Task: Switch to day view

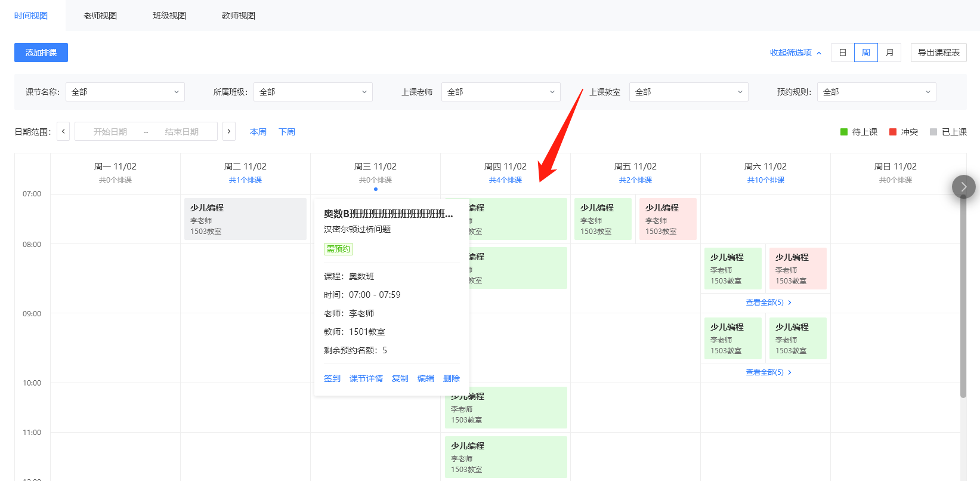Action: tap(842, 53)
